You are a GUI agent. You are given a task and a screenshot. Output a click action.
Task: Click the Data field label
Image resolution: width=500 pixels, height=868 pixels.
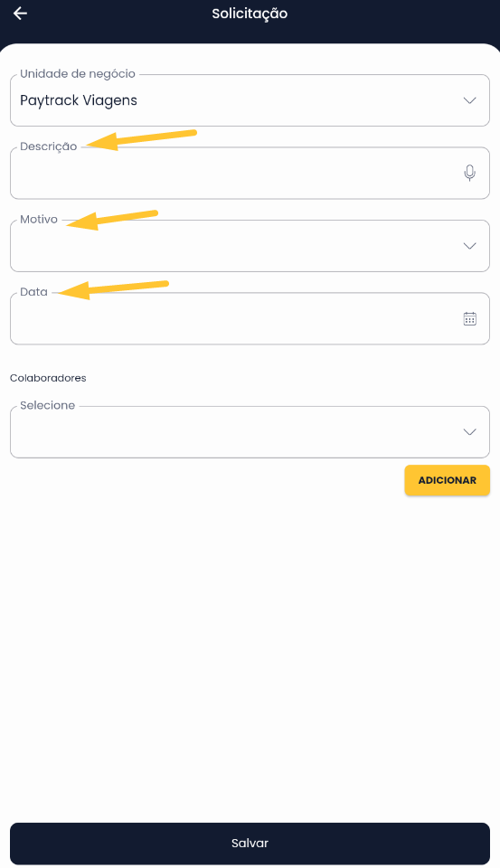(33, 292)
